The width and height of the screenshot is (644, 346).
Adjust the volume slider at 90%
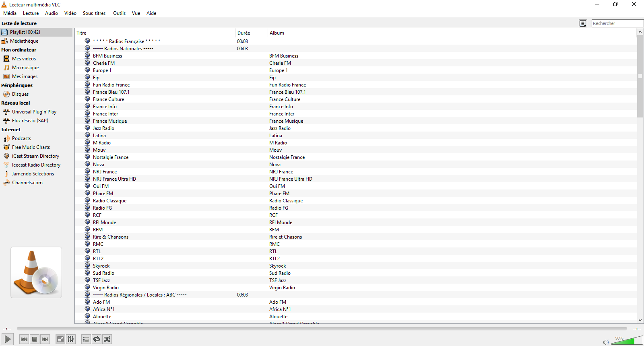(627, 341)
